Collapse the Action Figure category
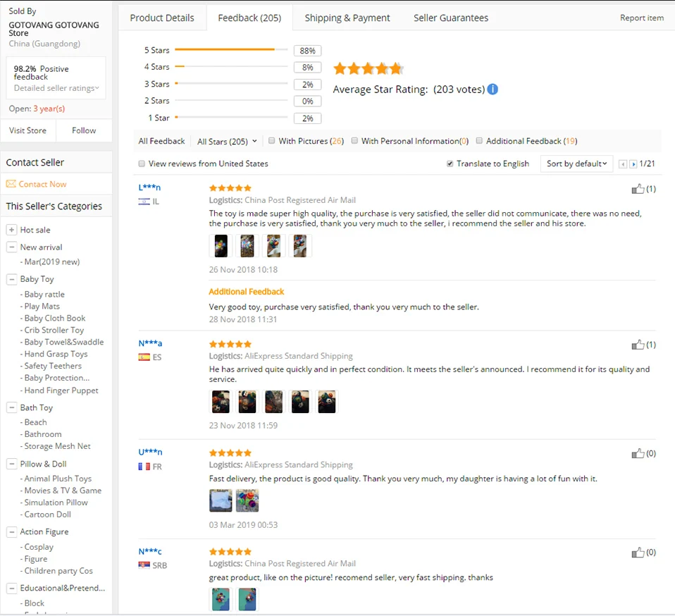The height and width of the screenshot is (616, 675). 11,532
